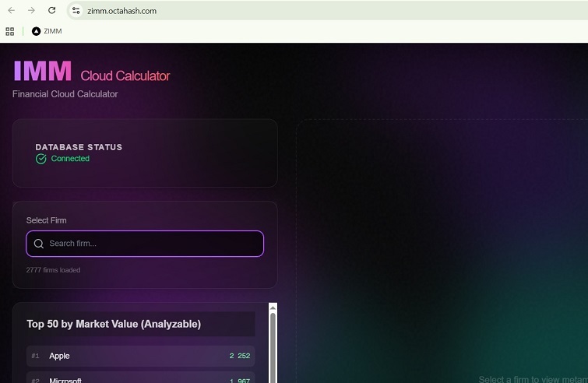Go back using the browser back arrow
588x383 pixels.
pyautogui.click(x=11, y=10)
